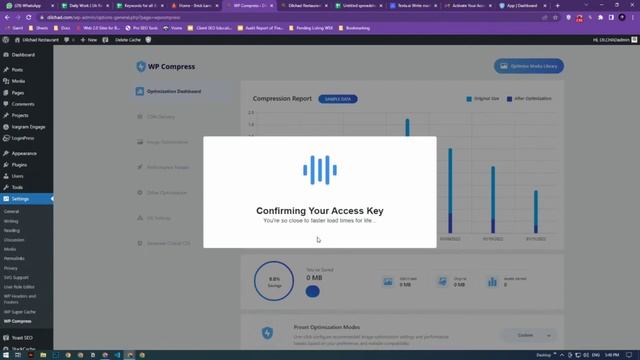The image size is (640, 360).
Task: Open the Extensions puzzle icon
Action: [x=600, y=18]
